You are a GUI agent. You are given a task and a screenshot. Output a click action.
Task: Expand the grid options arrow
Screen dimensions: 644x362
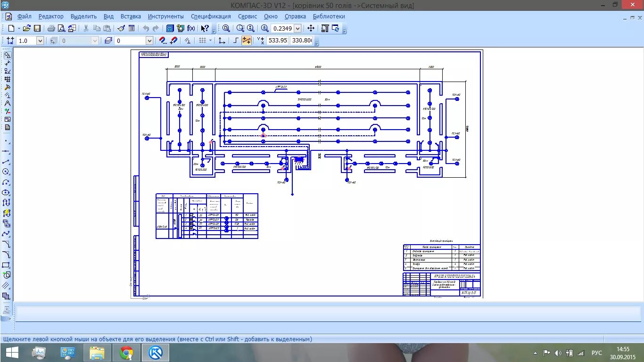[210, 41]
